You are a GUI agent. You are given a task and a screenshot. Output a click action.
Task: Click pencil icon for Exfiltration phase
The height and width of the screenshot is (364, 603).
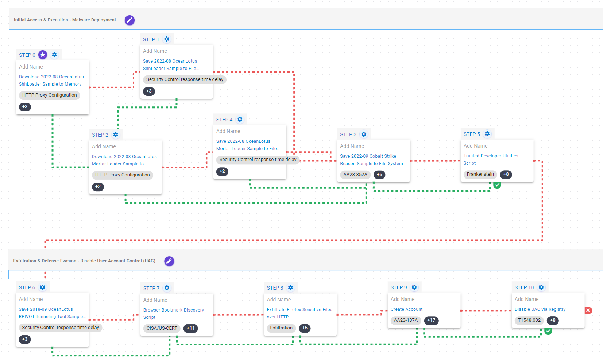point(169,261)
